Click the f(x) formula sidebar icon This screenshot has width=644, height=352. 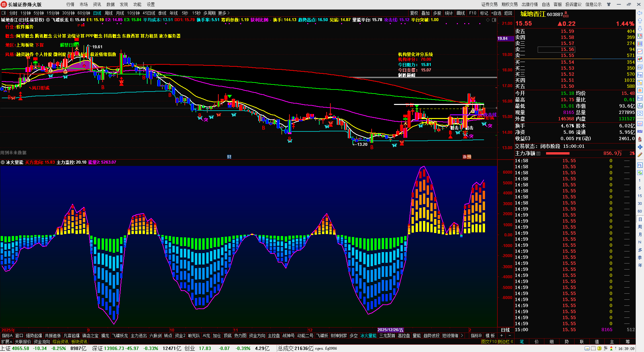click(x=640, y=106)
